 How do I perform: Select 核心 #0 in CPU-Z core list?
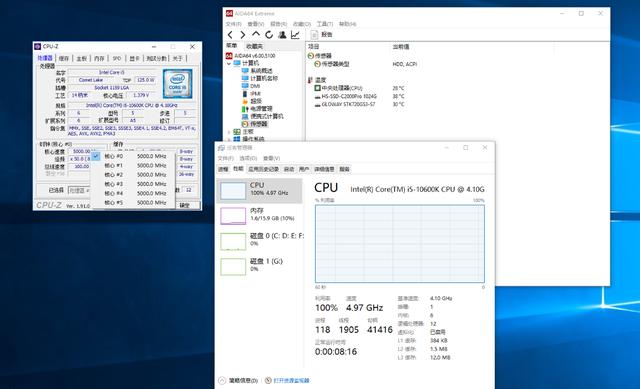pos(133,156)
